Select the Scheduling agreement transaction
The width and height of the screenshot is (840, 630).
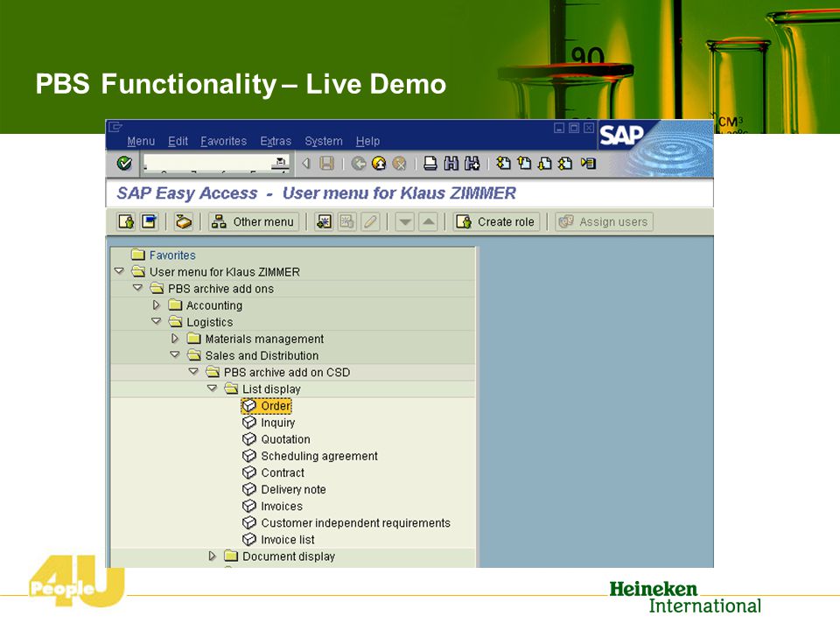point(310,455)
